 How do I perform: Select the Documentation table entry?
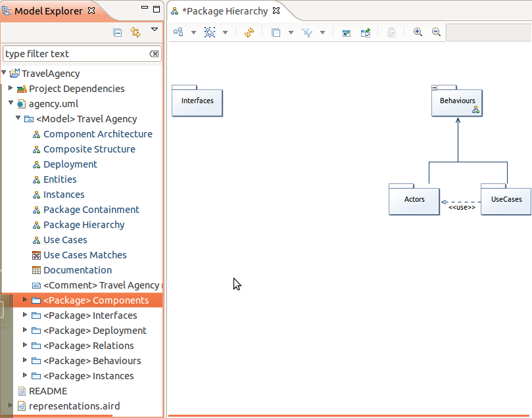click(78, 270)
